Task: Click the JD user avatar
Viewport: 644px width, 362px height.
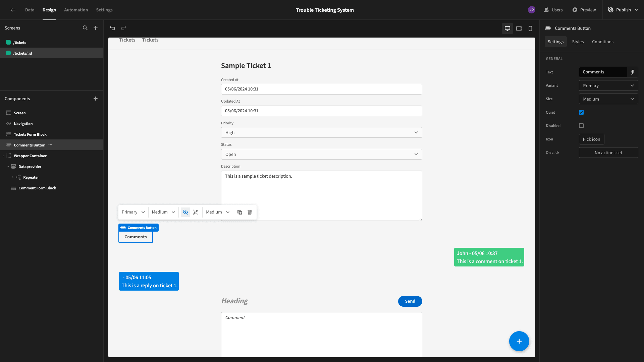Action: point(532,10)
